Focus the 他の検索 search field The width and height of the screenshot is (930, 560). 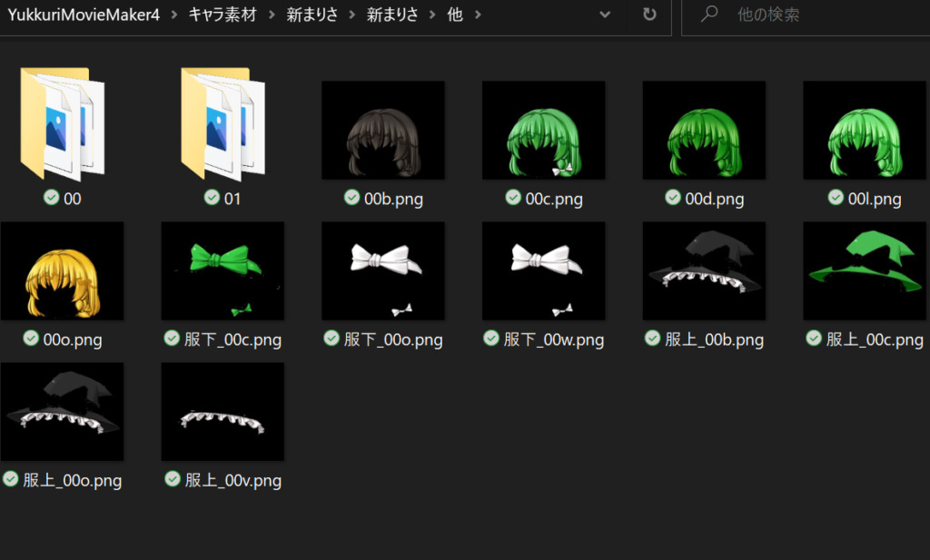click(x=806, y=17)
